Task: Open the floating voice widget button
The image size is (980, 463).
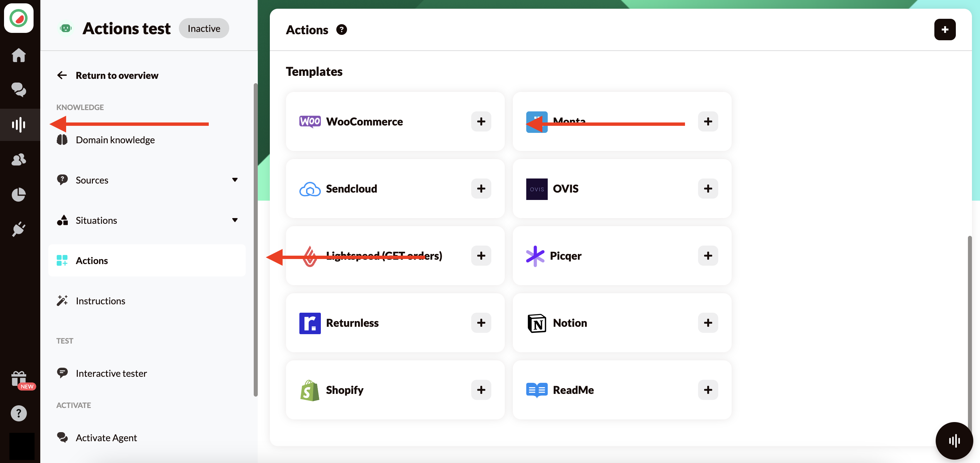Action: [954, 441]
